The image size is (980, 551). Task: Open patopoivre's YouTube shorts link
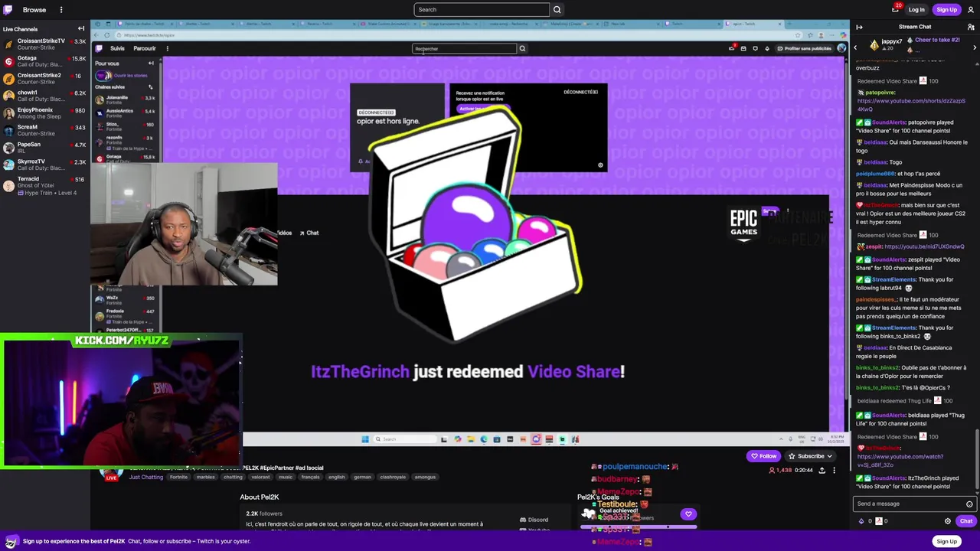[911, 105]
